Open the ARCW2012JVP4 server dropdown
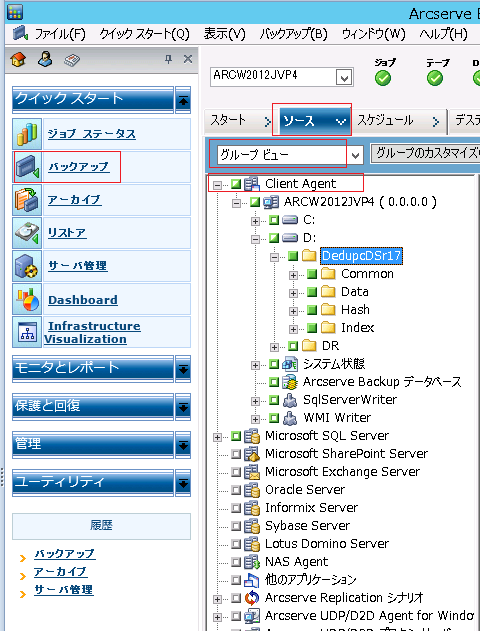Screen dimensions: 480x631 click(x=344, y=77)
